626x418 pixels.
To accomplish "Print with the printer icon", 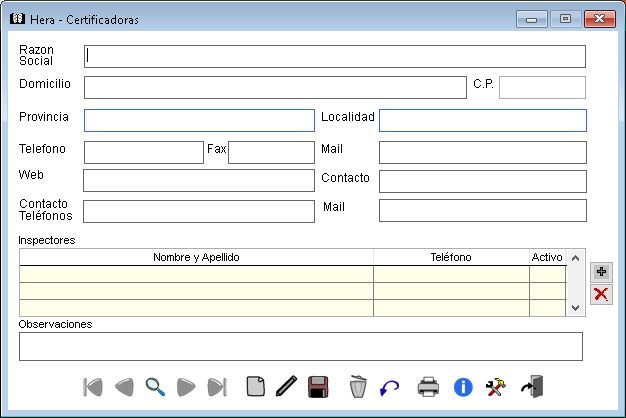I will 428,387.
